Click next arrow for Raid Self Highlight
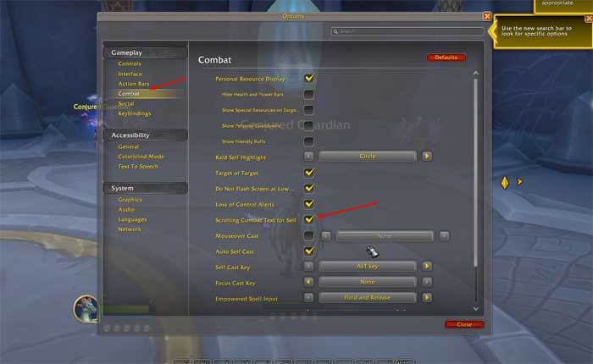This screenshot has height=364, width=593. coord(427,156)
